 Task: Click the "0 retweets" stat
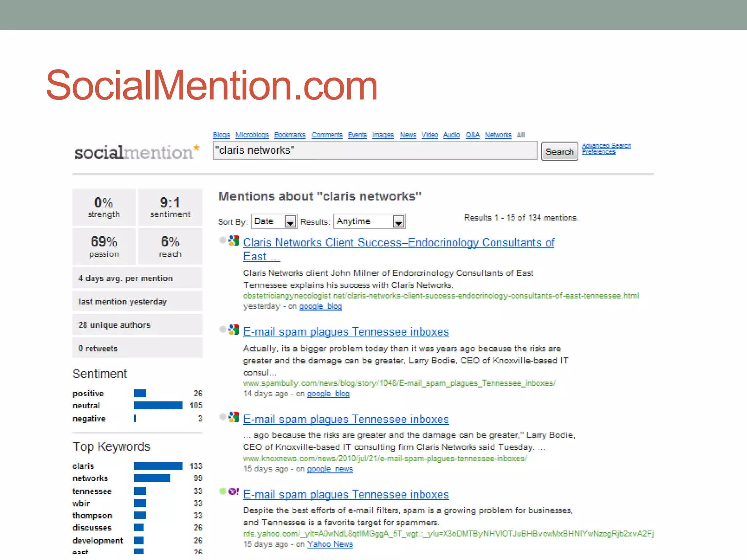coord(138,348)
